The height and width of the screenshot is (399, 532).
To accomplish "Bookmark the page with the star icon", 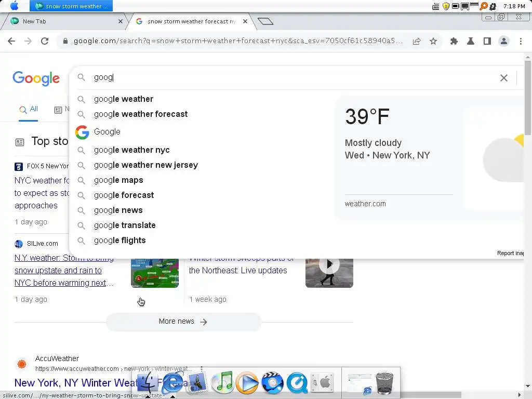I will (x=433, y=41).
